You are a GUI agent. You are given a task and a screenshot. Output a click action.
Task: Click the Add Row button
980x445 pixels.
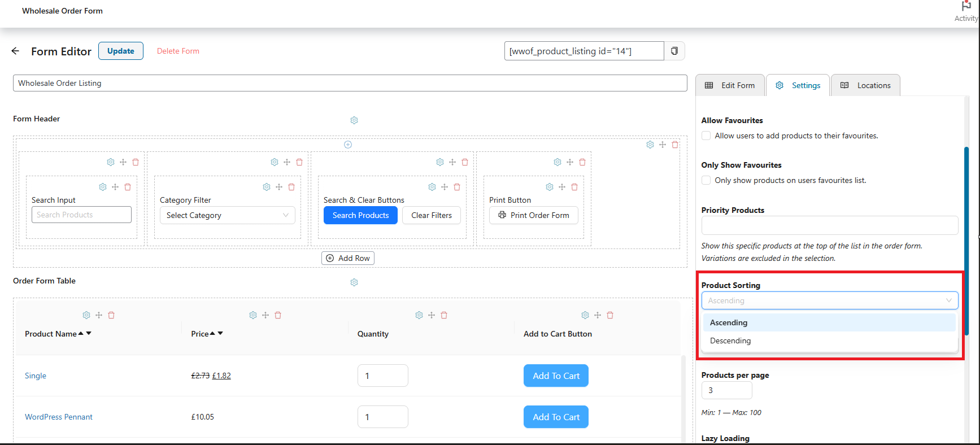pos(348,258)
